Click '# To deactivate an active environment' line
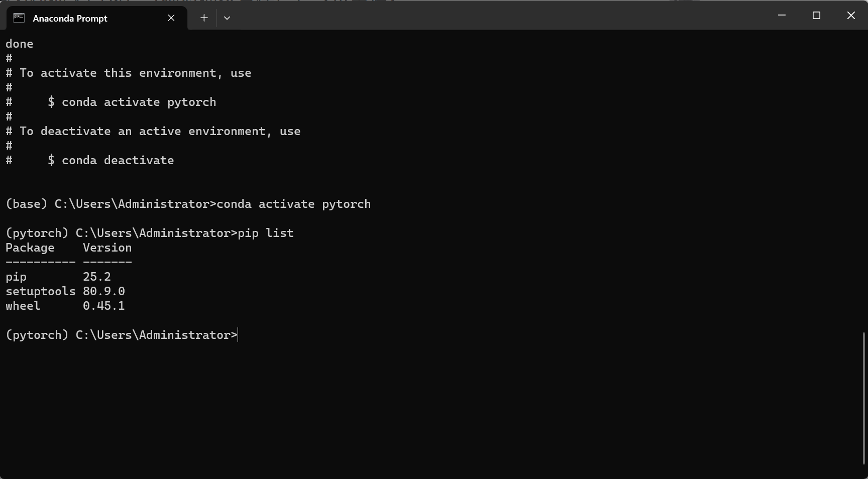The image size is (868, 479). coord(153,131)
